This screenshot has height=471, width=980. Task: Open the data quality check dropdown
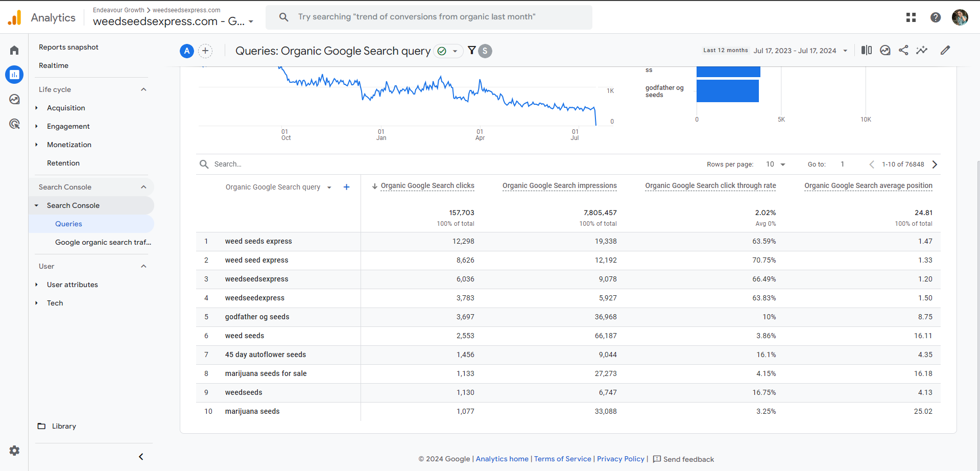point(448,51)
